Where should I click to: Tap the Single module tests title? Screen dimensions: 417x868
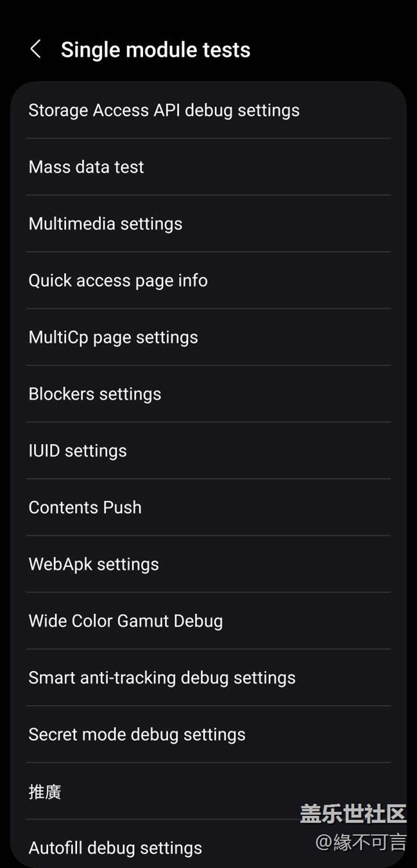155,50
